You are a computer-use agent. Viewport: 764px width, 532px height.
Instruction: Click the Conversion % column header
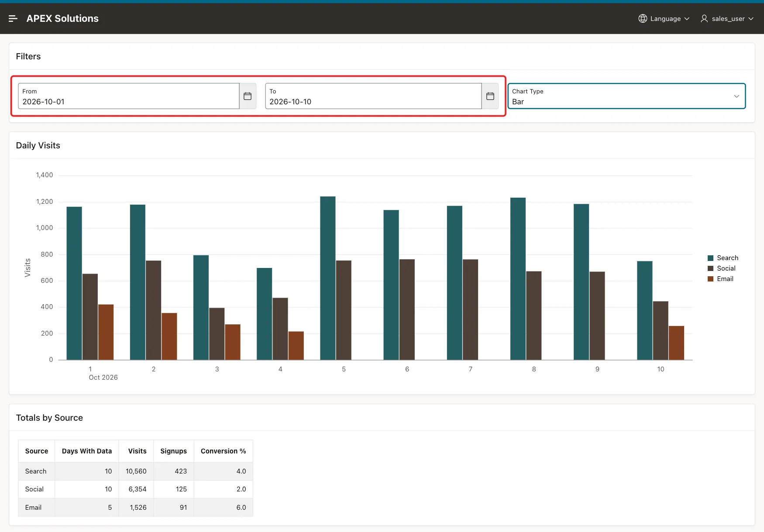[223, 451]
